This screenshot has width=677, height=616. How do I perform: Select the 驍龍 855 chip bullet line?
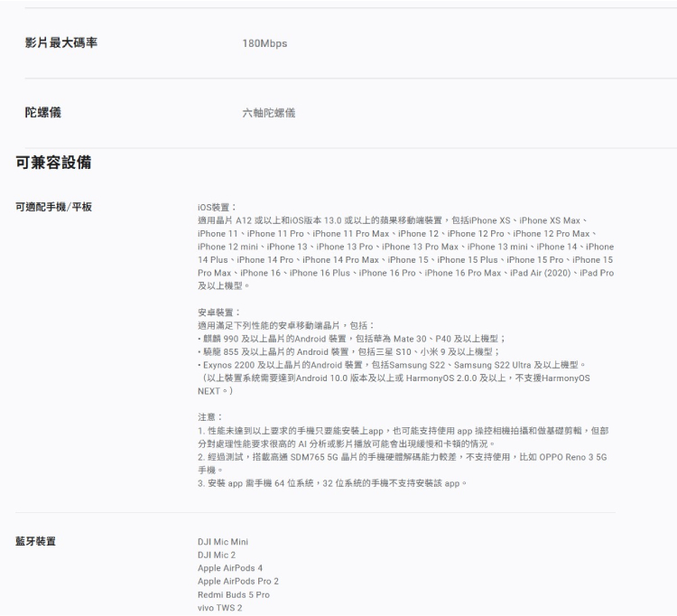pos(348,352)
